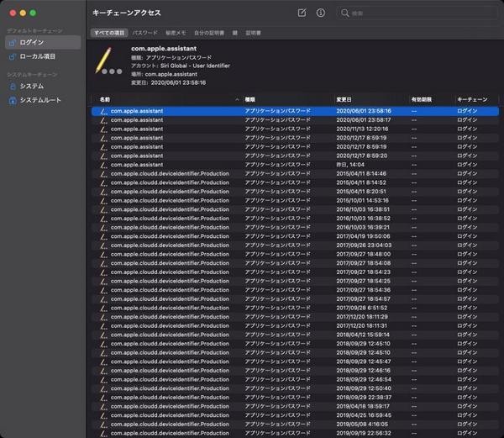
Task: Sort by the 変更日 column header
Action: tap(344, 100)
